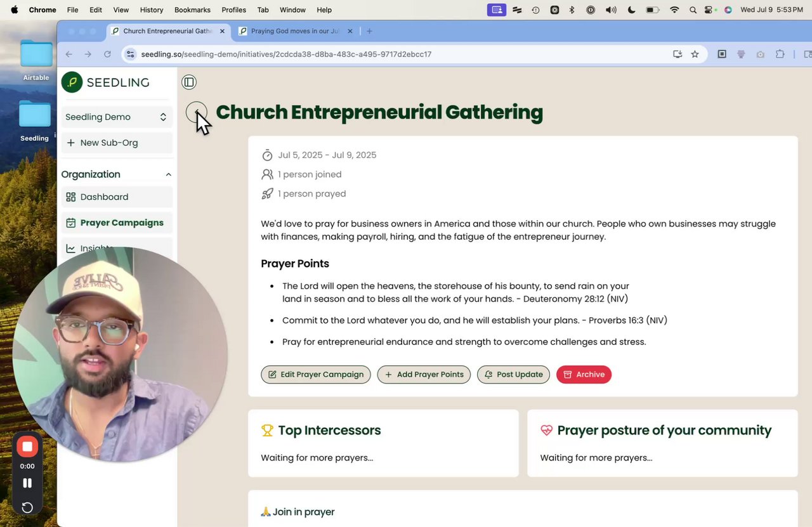Reload the page in Chrome
Image resolution: width=812 pixels, height=527 pixels.
108,55
